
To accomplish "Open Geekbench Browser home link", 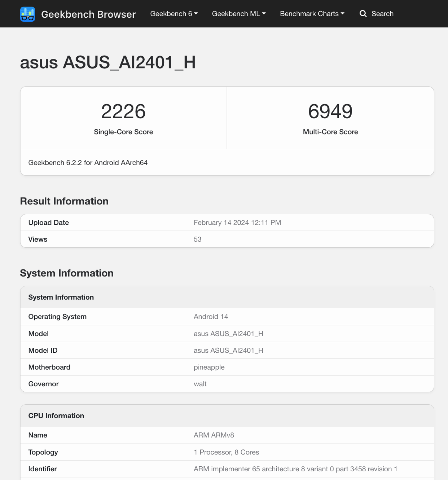I will point(88,14).
